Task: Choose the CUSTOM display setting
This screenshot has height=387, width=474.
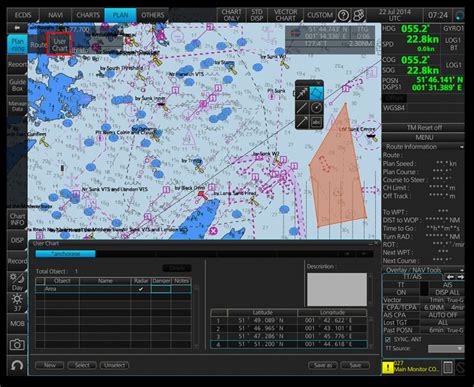Action: (320, 15)
